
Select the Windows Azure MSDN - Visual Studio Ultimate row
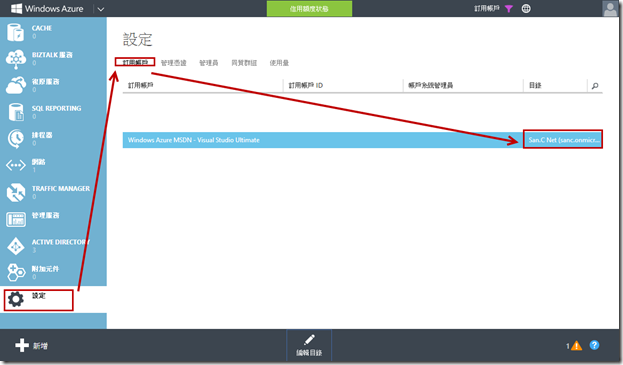362,140
